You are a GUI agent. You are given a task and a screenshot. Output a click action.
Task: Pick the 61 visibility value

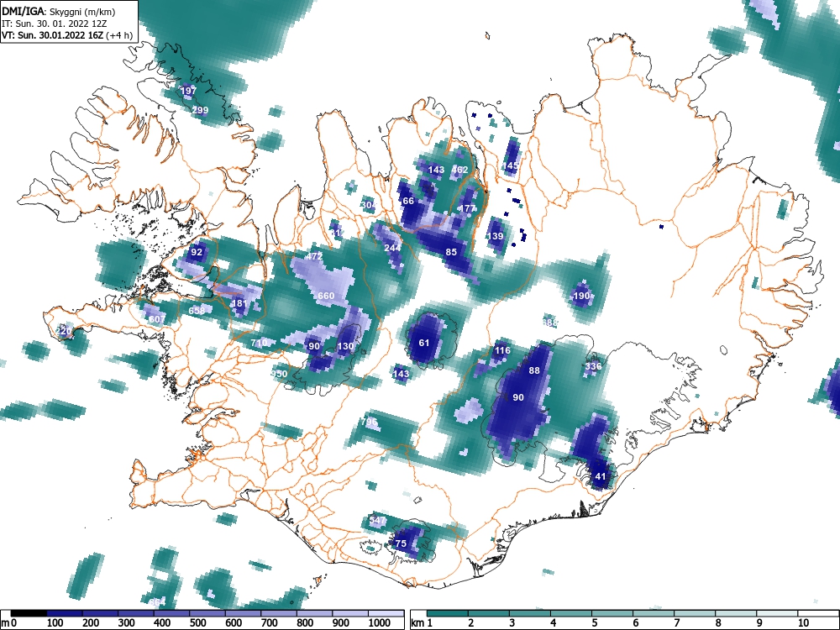pyautogui.click(x=423, y=343)
